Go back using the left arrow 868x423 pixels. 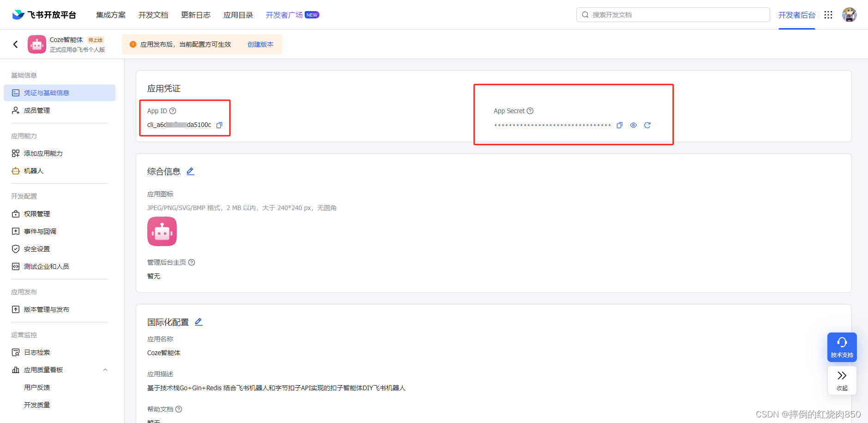pyautogui.click(x=16, y=44)
